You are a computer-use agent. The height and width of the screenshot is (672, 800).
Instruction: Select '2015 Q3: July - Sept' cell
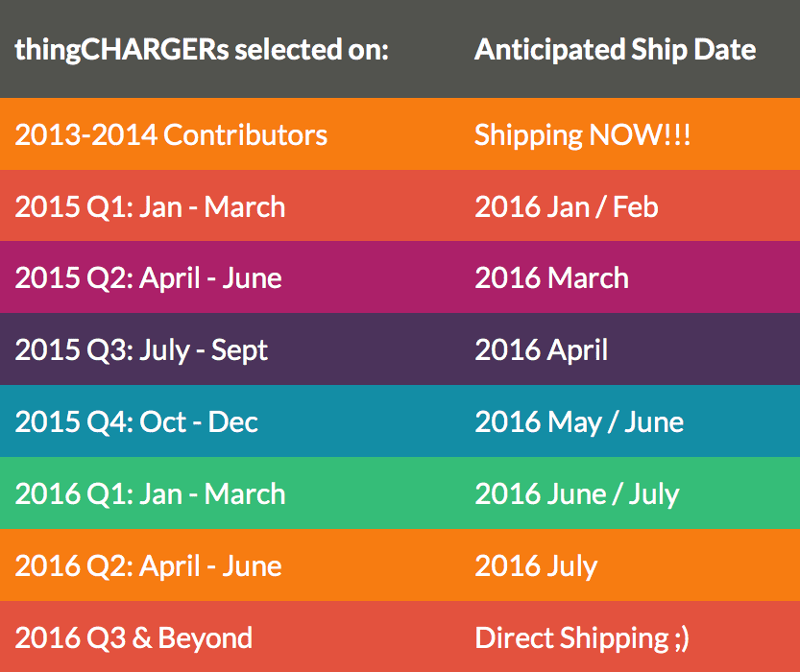point(141,350)
